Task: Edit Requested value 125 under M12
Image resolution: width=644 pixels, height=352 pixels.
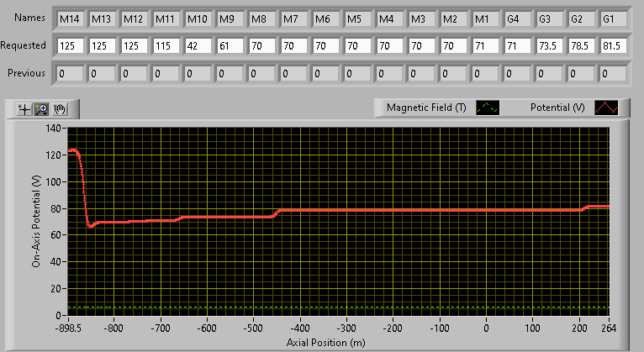Action: pyautogui.click(x=135, y=46)
